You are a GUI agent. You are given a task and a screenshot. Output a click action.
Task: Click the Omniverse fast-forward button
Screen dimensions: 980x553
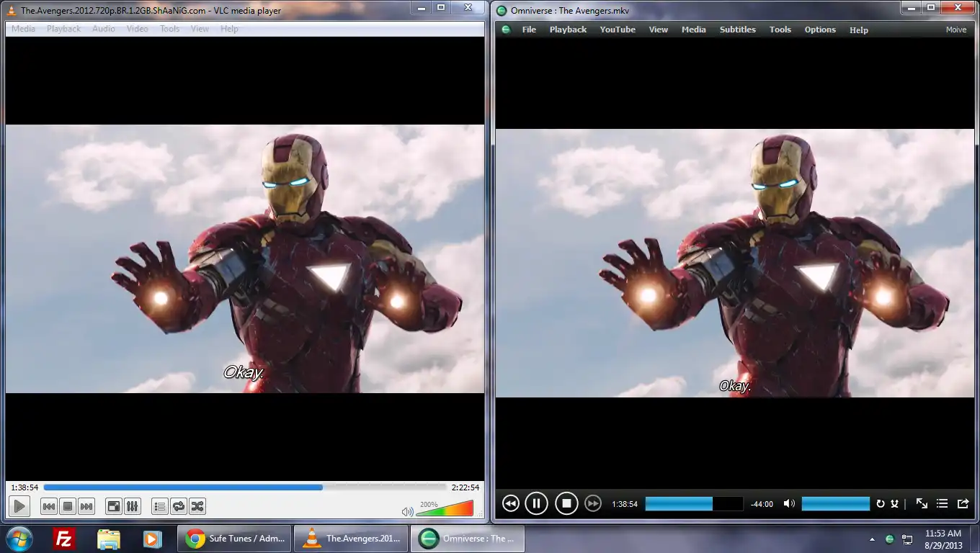pyautogui.click(x=593, y=503)
